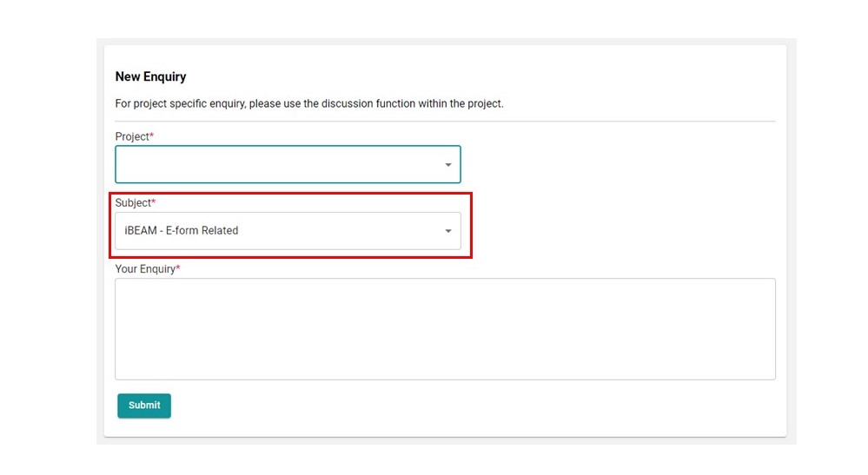Click the red asterisk beside Project
This screenshot has height=475, width=868.
click(152, 136)
